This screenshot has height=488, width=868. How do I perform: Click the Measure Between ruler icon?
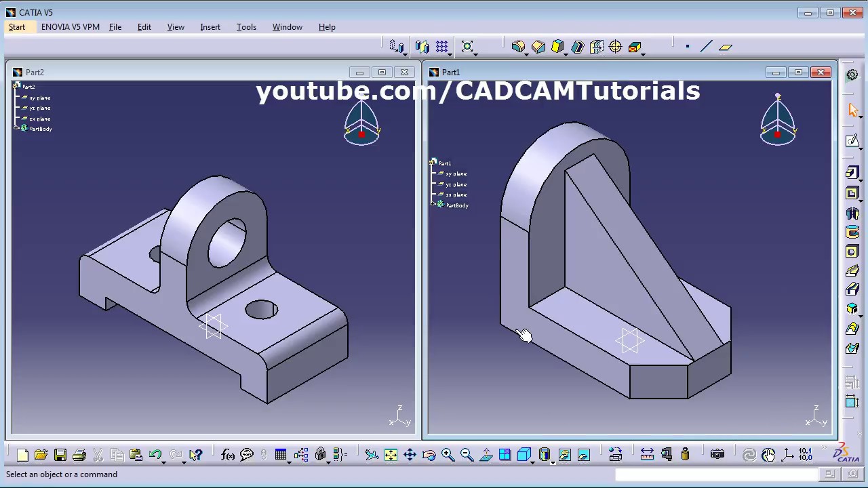(x=647, y=455)
